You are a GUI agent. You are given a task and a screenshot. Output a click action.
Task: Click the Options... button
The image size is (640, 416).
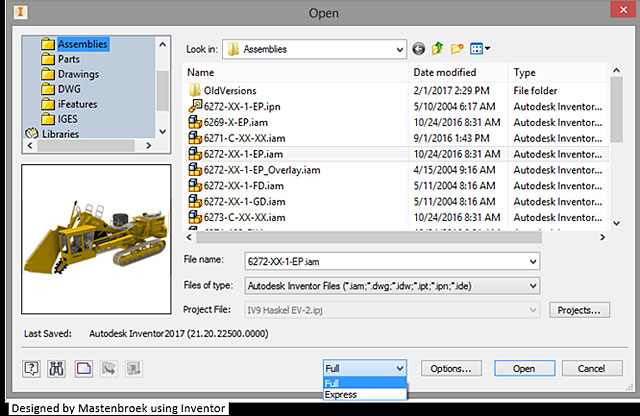pyautogui.click(x=453, y=368)
